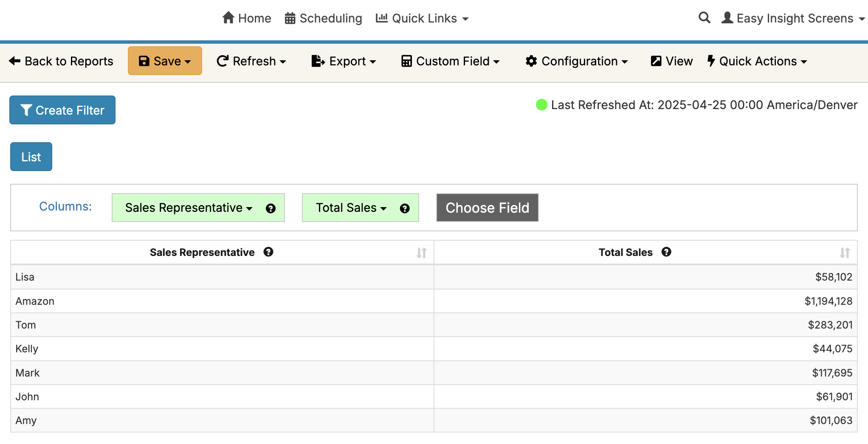The height and width of the screenshot is (444, 868).
Task: Open the Configuration dropdown menu
Action: (576, 61)
